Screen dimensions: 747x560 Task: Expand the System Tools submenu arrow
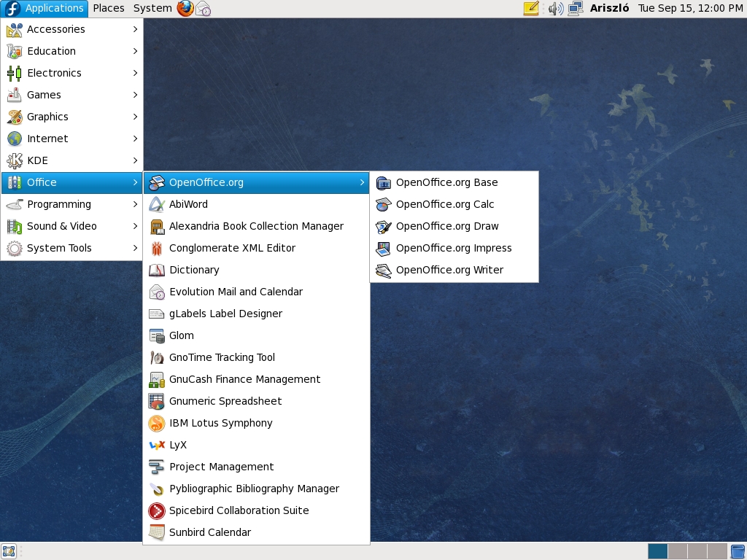click(135, 248)
